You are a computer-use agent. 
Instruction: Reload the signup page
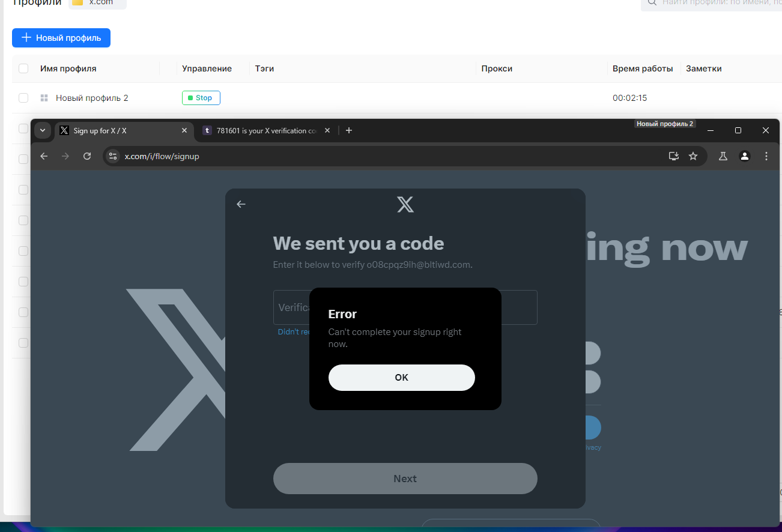coord(87,156)
